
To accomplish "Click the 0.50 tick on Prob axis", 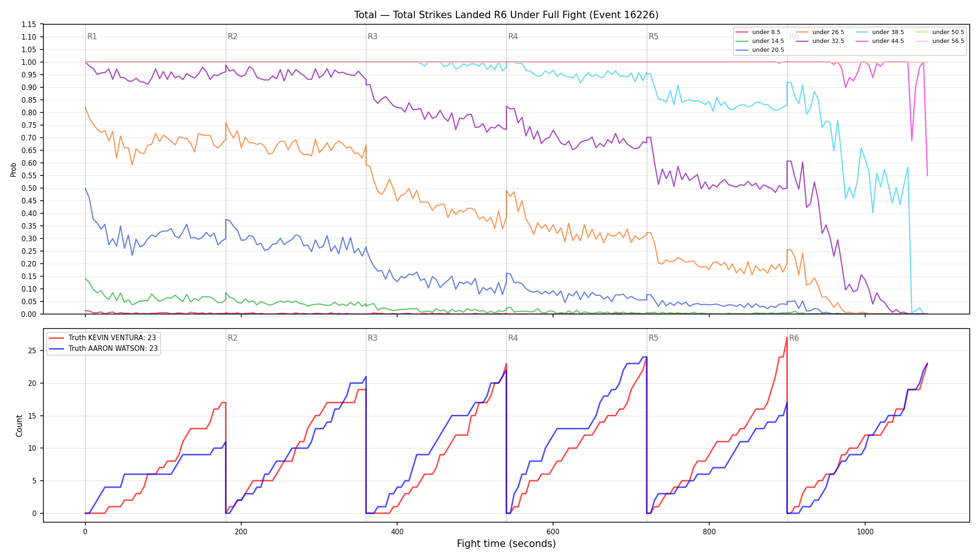I will point(29,188).
